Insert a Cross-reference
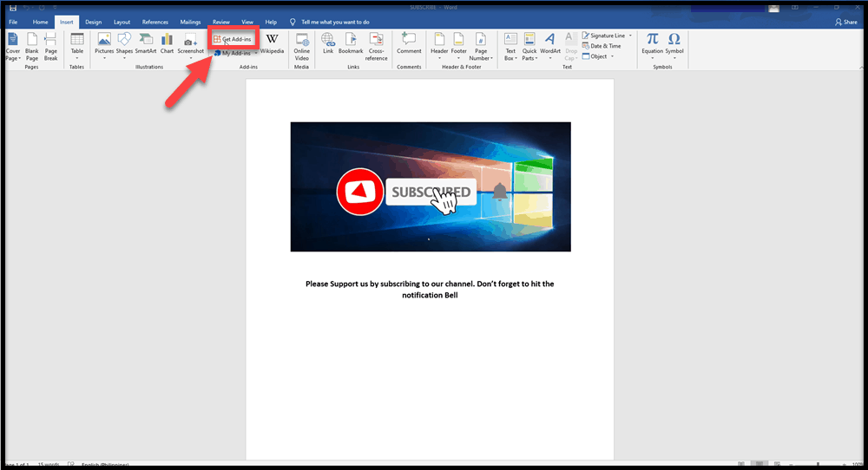868x470 pixels. pyautogui.click(x=377, y=47)
